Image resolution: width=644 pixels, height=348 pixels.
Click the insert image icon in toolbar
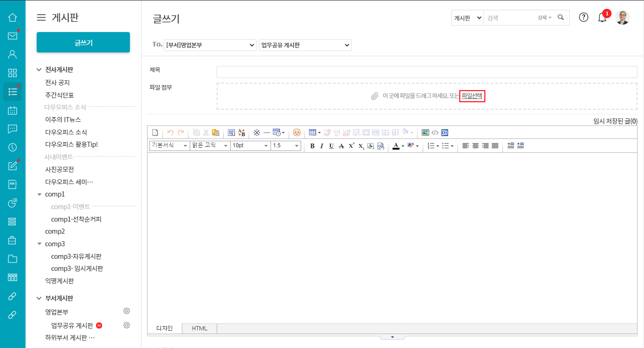tap(425, 132)
